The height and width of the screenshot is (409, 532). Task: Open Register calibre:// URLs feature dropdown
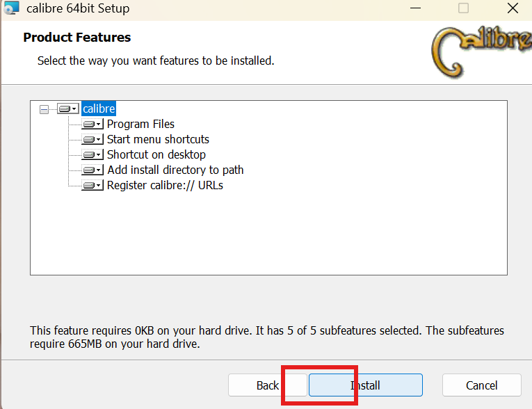(x=92, y=185)
